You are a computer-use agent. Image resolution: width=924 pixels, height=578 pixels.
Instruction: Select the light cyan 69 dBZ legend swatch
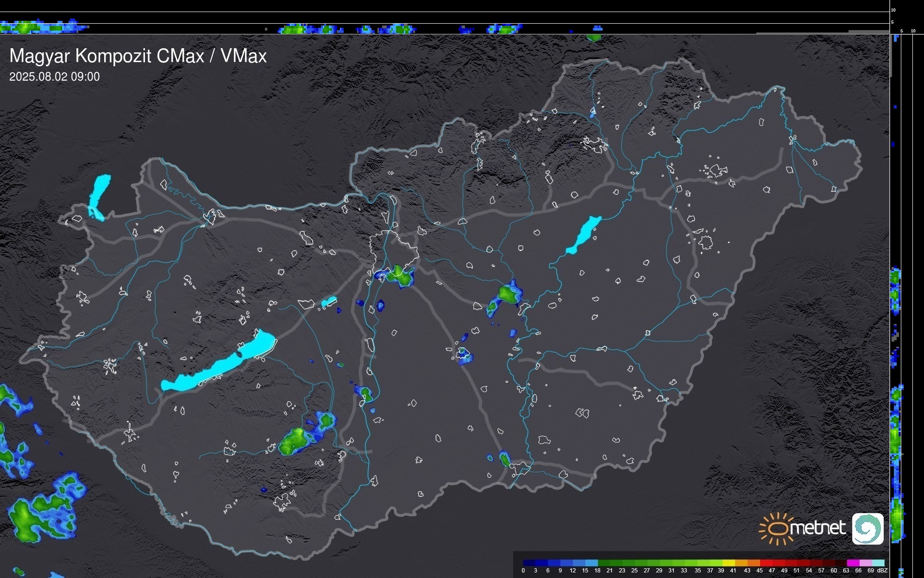point(877,563)
